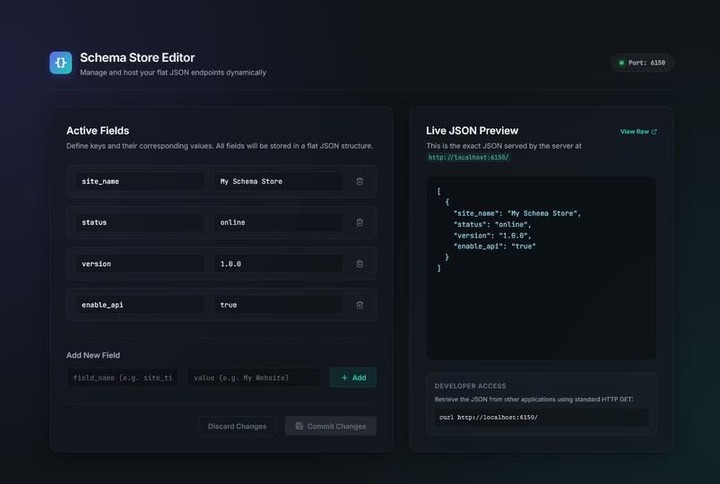
Task: Click the Schema Store Editor braces logo
Action: [61, 63]
